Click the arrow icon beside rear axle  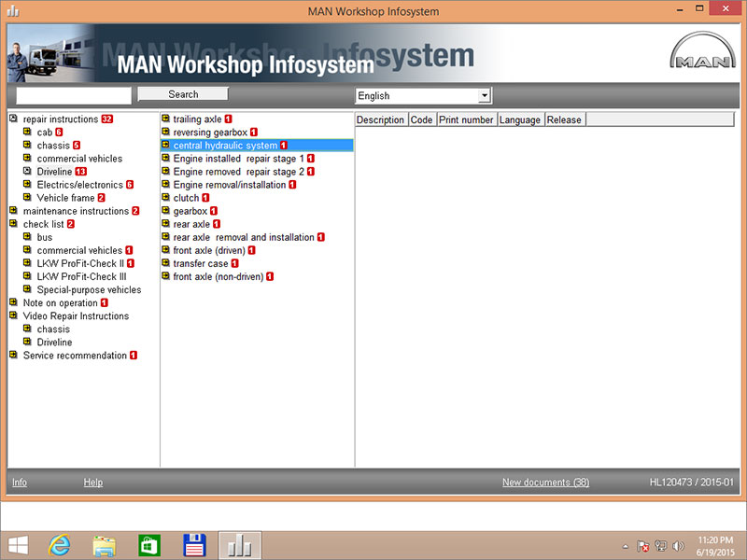pos(166,223)
